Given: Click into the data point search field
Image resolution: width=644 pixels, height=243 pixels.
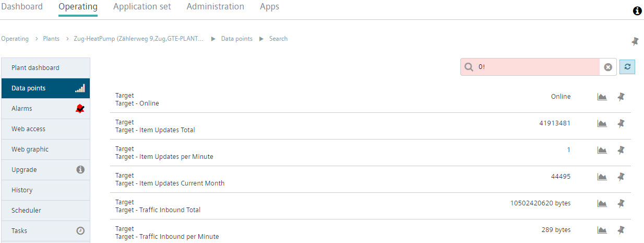Looking at the screenshot, I should [x=538, y=67].
